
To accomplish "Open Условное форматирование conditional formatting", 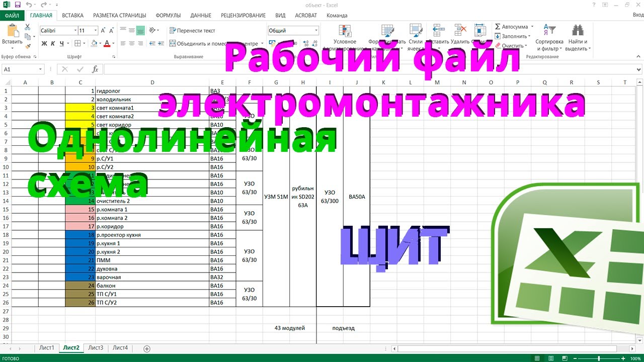I will tap(345, 38).
